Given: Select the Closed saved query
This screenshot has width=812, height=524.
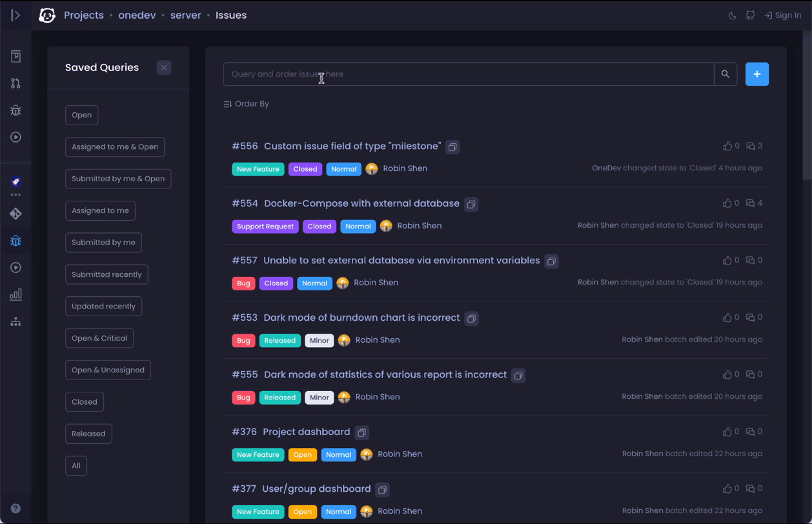Looking at the screenshot, I should tap(85, 402).
